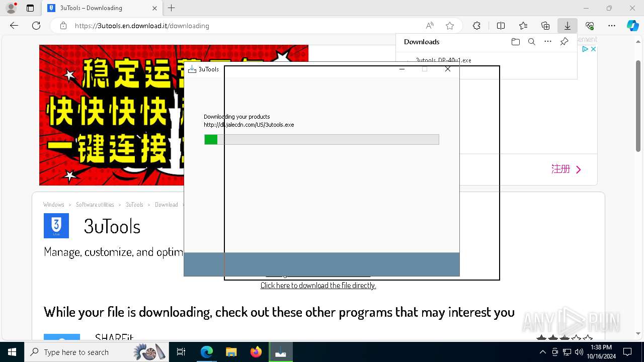Image resolution: width=644 pixels, height=362 pixels.
Task: Open Favorites list
Action: [523, 26]
